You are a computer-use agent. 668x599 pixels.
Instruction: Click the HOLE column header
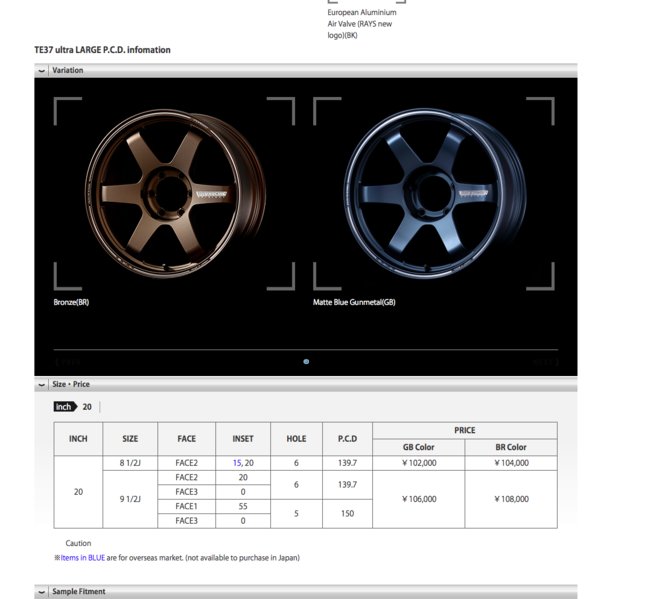296,439
